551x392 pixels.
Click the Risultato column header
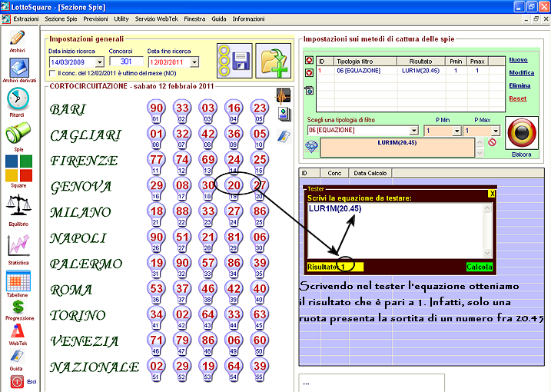[x=421, y=61]
